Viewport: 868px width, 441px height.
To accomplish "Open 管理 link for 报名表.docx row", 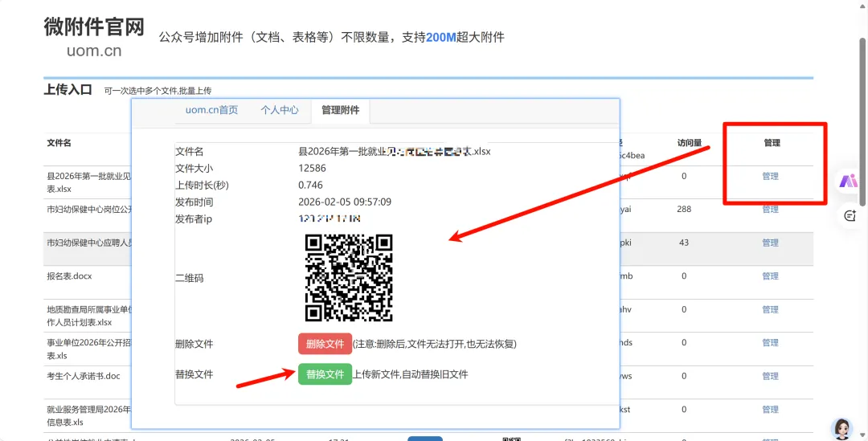I will (x=770, y=276).
